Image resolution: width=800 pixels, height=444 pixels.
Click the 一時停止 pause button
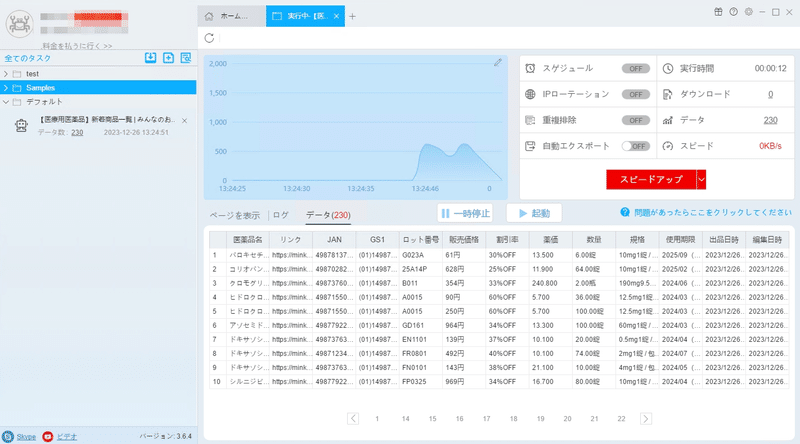click(465, 213)
